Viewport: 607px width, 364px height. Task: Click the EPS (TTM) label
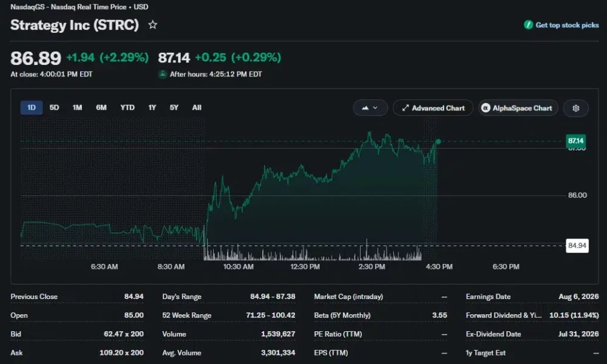point(331,353)
